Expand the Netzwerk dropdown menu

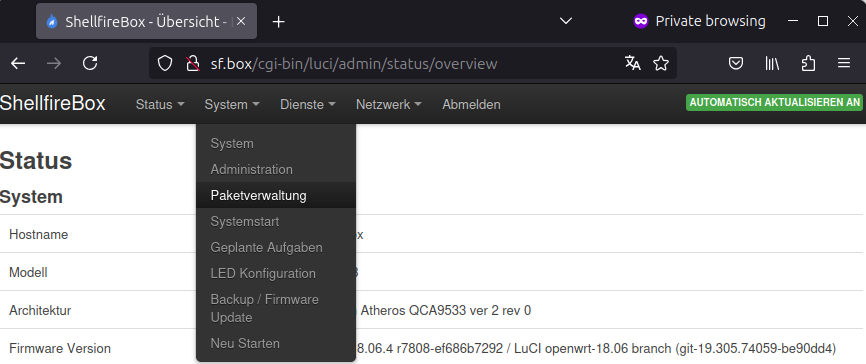pyautogui.click(x=389, y=104)
